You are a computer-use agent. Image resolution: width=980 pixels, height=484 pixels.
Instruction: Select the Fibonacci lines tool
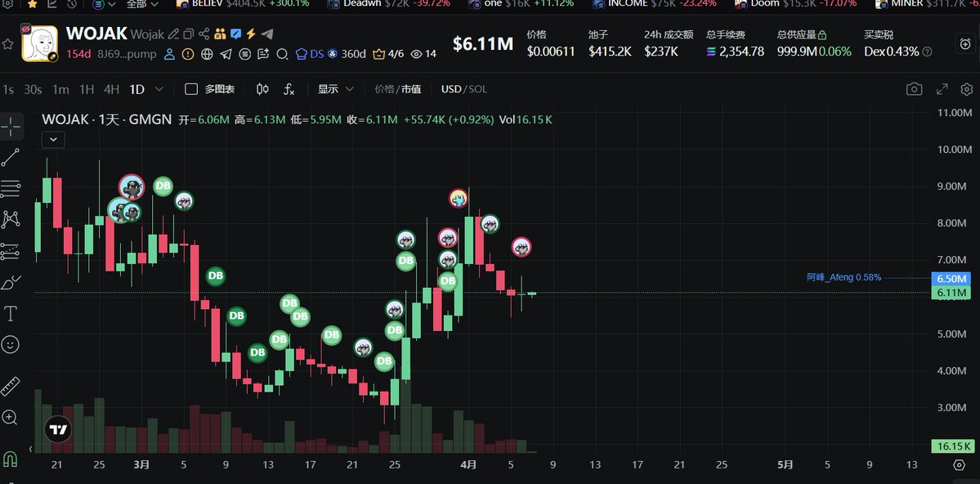coord(11,188)
